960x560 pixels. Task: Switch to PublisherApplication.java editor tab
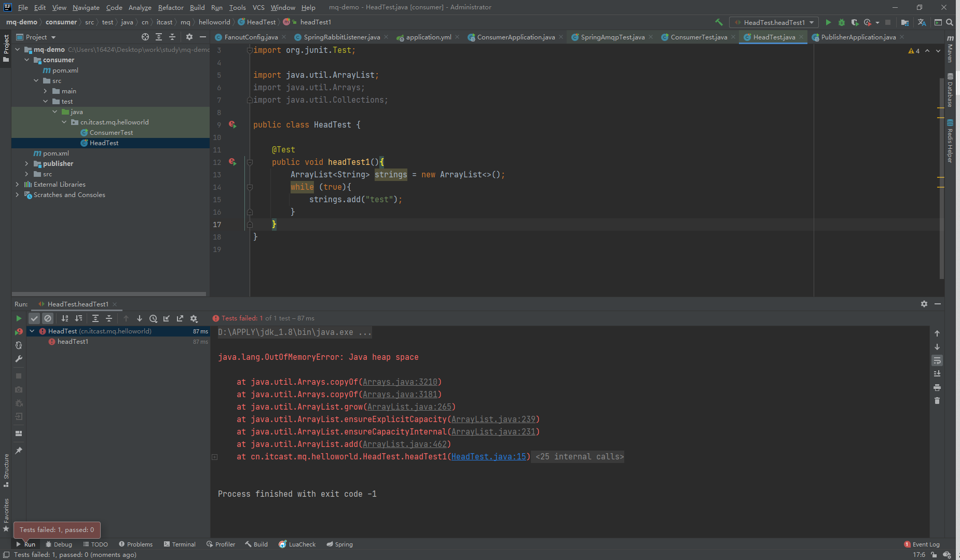(858, 37)
